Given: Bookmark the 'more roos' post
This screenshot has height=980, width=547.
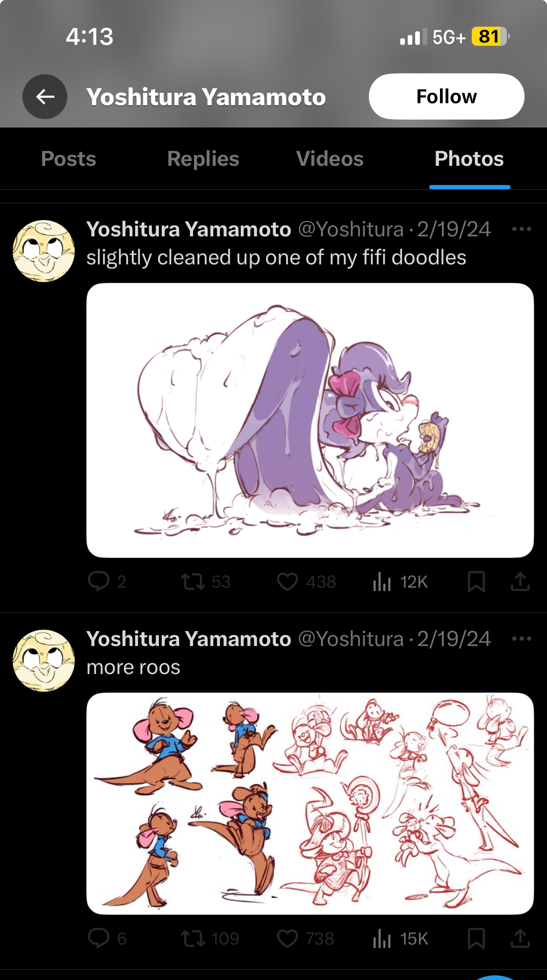Looking at the screenshot, I should [476, 938].
